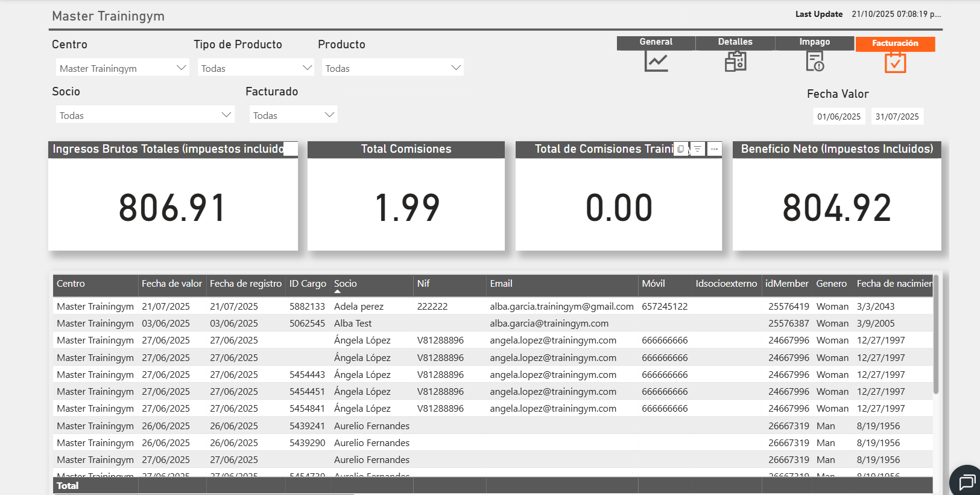The width and height of the screenshot is (980, 495).
Task: Click the end date field 31/07/2025
Action: click(x=897, y=117)
